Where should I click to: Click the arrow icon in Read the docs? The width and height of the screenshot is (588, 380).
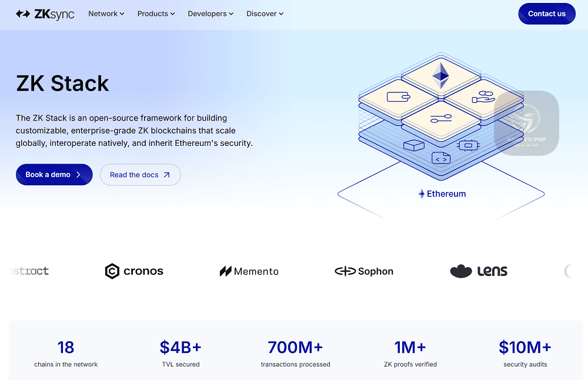click(x=166, y=175)
